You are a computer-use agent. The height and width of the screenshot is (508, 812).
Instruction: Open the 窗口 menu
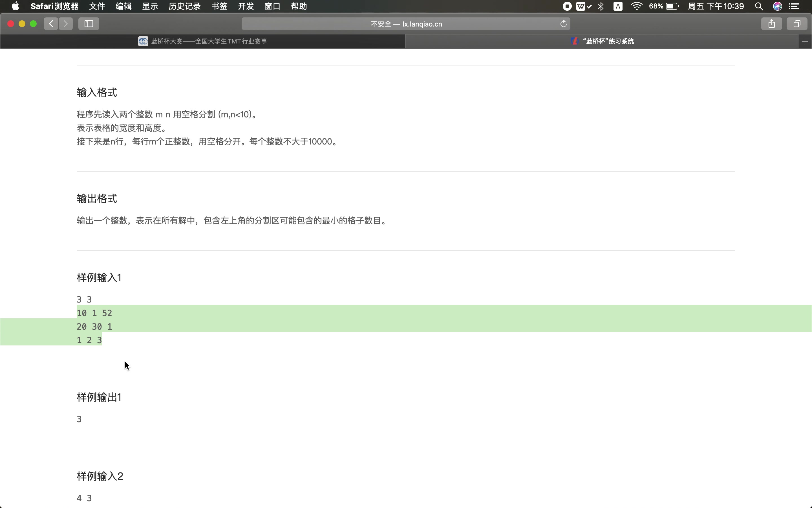click(272, 6)
